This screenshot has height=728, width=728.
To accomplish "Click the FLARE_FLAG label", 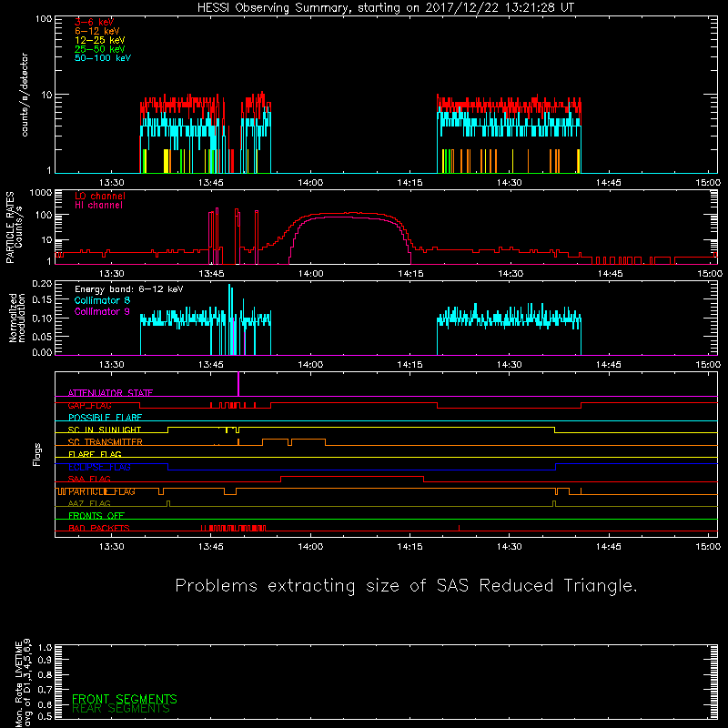I will pyautogui.click(x=95, y=454).
